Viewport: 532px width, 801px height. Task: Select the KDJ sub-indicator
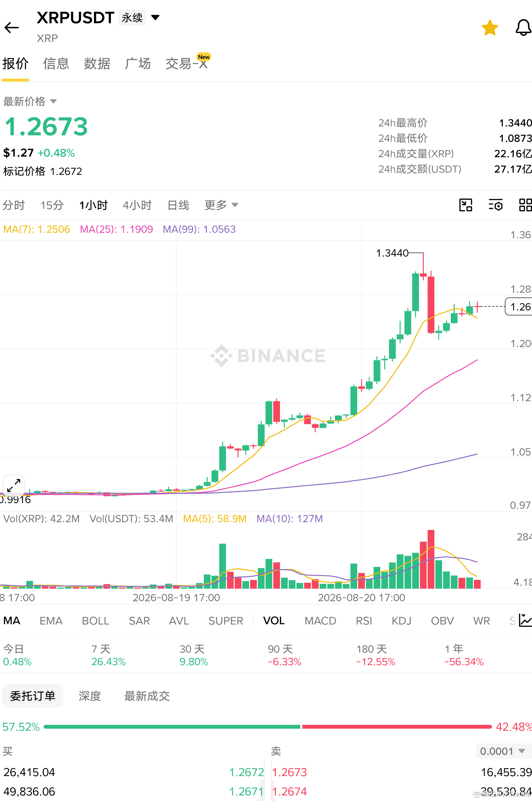tap(401, 621)
